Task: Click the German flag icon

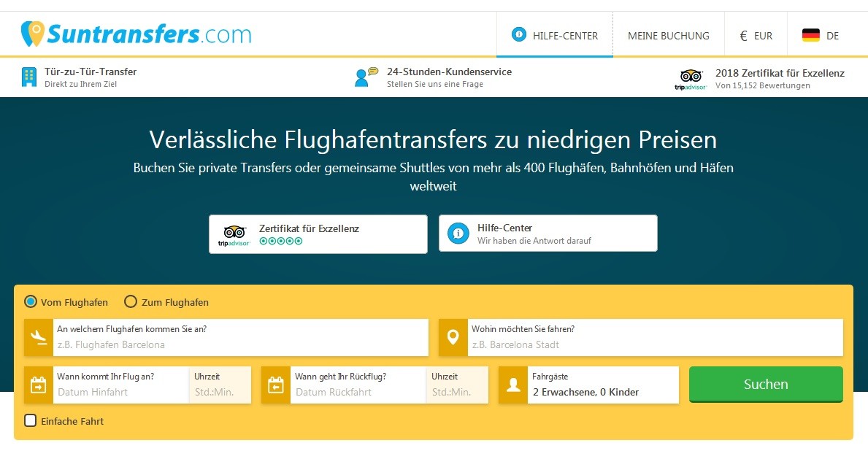Action: coord(810,36)
